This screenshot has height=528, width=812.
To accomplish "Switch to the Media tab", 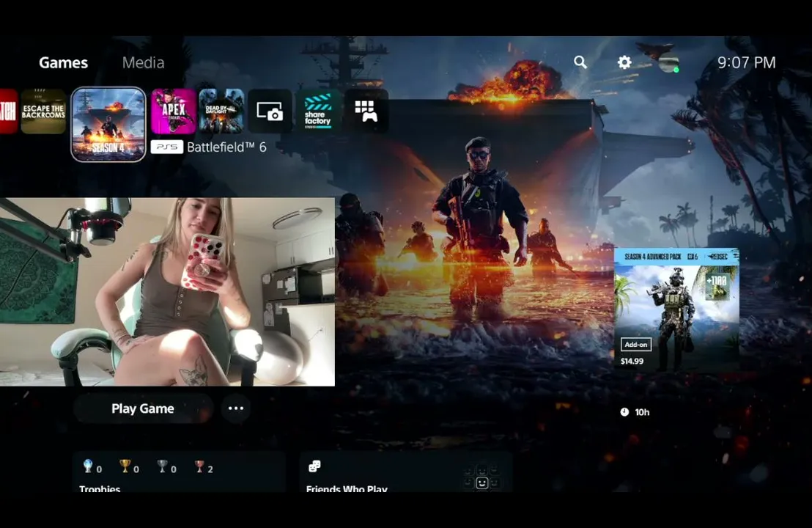I will click(x=144, y=62).
